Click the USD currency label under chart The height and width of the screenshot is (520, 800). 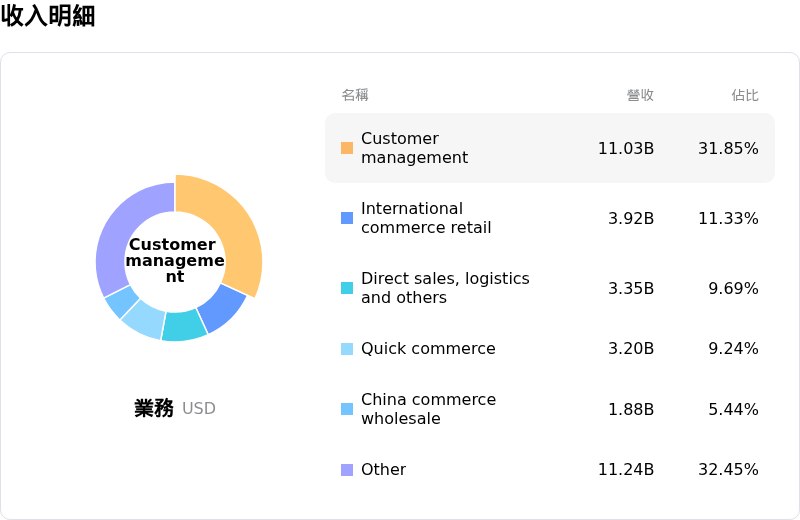[x=199, y=409]
